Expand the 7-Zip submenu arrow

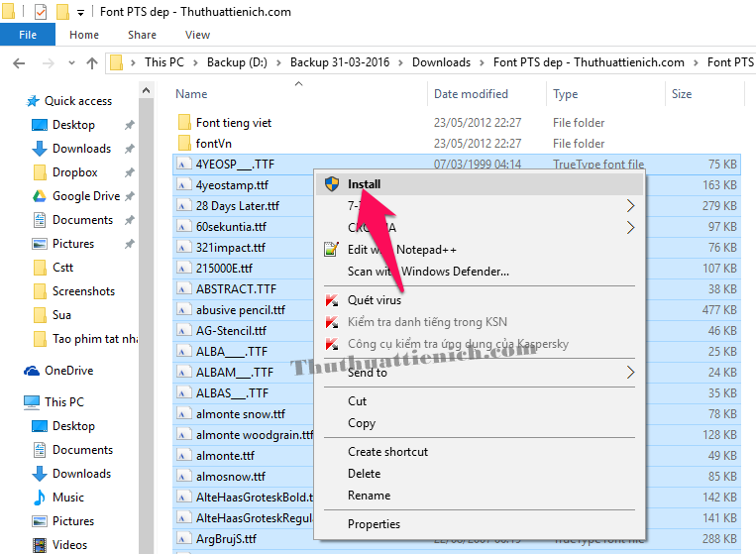pos(630,206)
